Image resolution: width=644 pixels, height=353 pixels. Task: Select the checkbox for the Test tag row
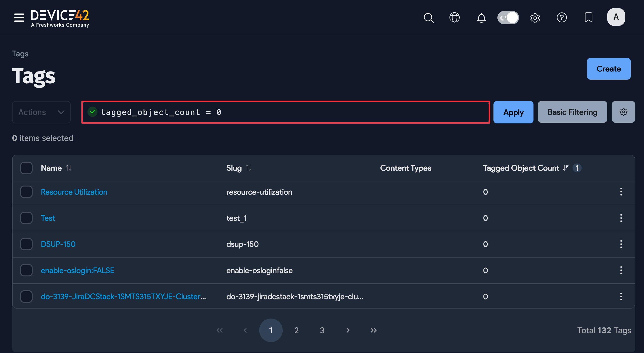[26, 218]
